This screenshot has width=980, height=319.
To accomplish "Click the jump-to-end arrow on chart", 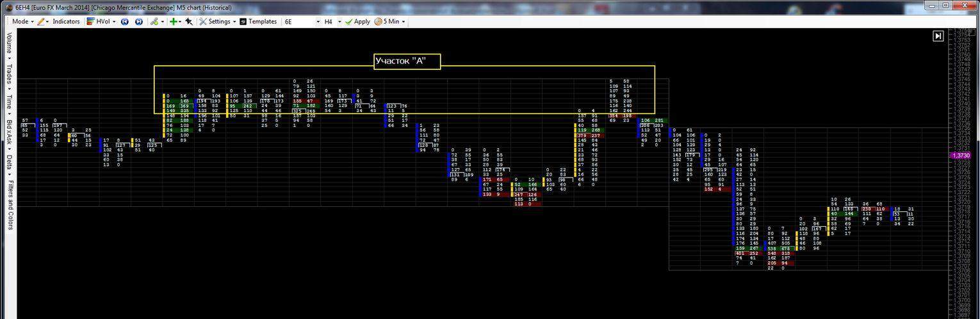I will (x=938, y=36).
